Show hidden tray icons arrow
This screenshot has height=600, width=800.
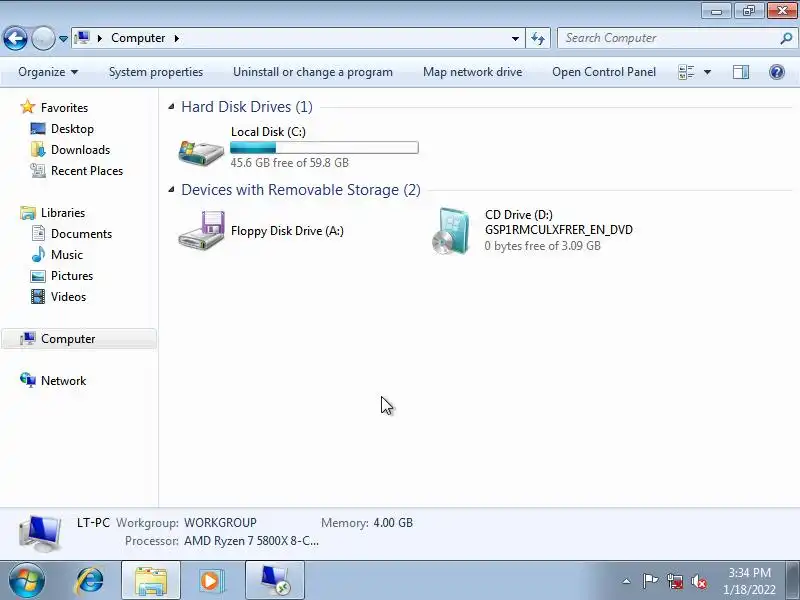[x=626, y=581]
